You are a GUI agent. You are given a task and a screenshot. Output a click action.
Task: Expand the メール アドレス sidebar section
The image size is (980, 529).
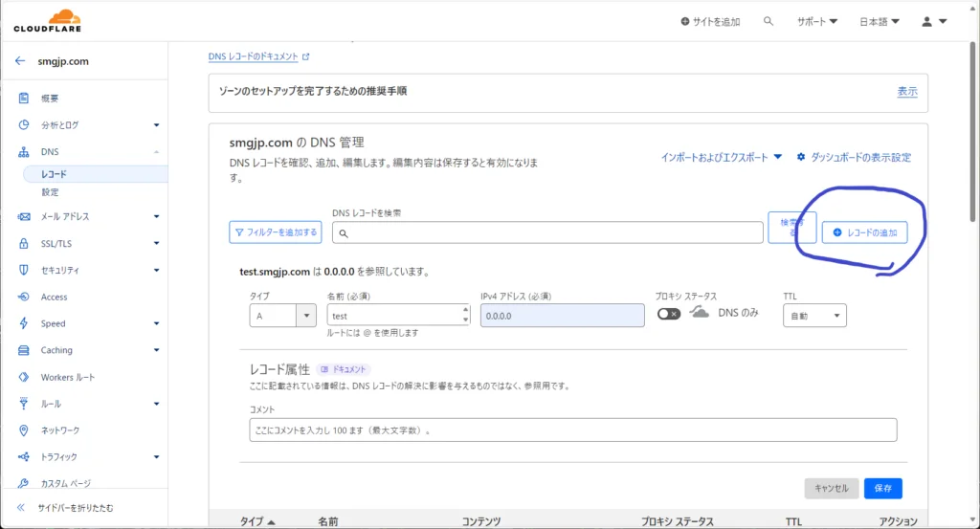tap(156, 217)
